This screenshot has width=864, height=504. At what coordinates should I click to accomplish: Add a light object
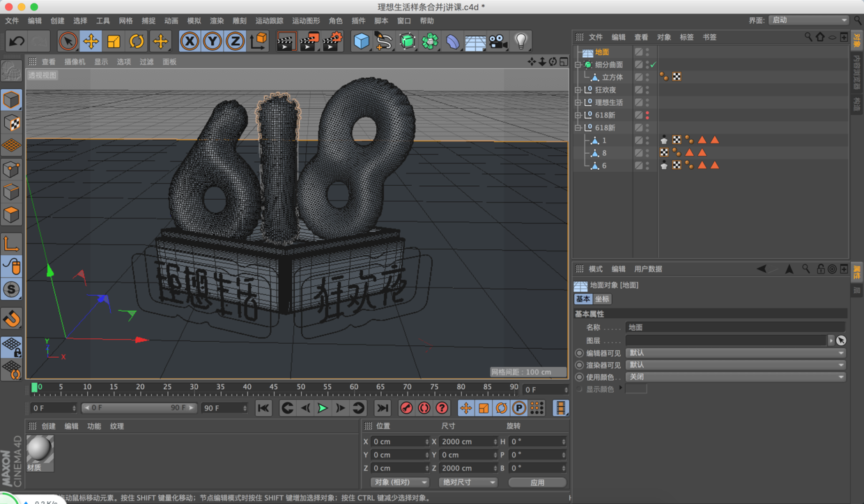coord(521,41)
